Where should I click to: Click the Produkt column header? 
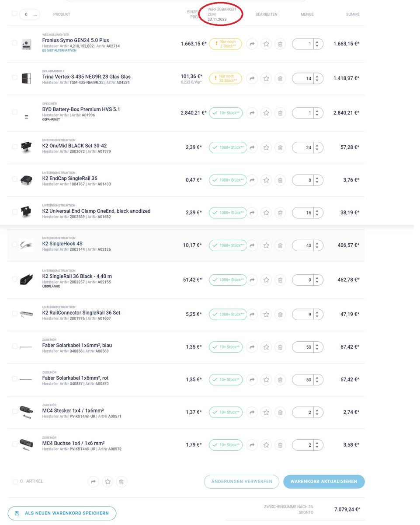pos(62,14)
